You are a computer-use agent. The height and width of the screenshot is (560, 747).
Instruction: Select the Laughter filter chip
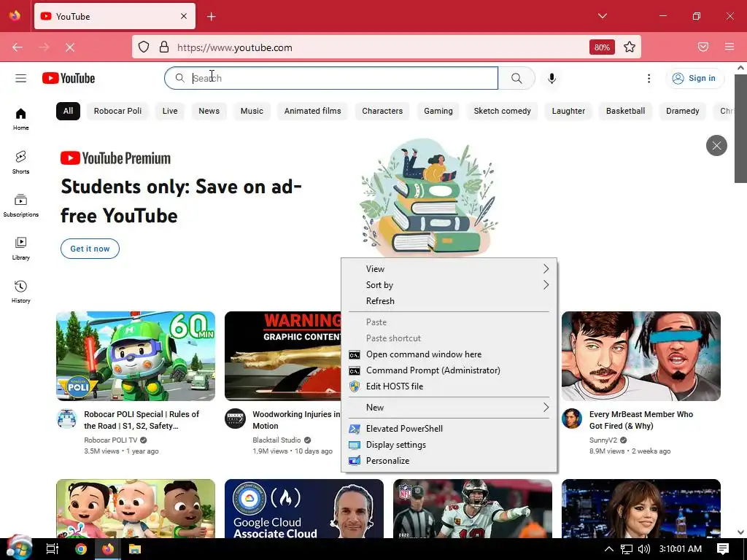click(568, 111)
